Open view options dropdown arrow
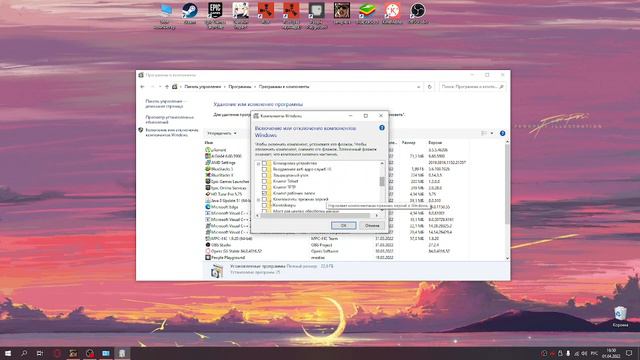The image size is (640, 360). tap(492, 133)
